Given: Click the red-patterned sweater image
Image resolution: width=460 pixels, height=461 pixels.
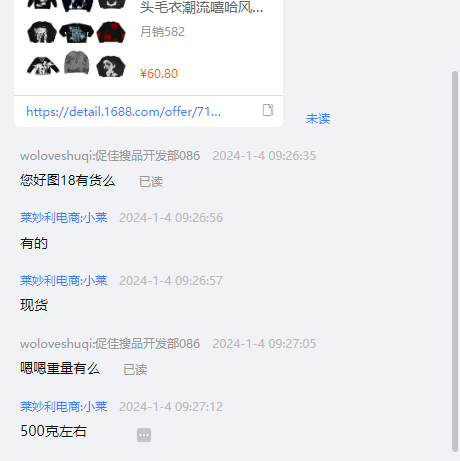Looking at the screenshot, I should point(111,32).
